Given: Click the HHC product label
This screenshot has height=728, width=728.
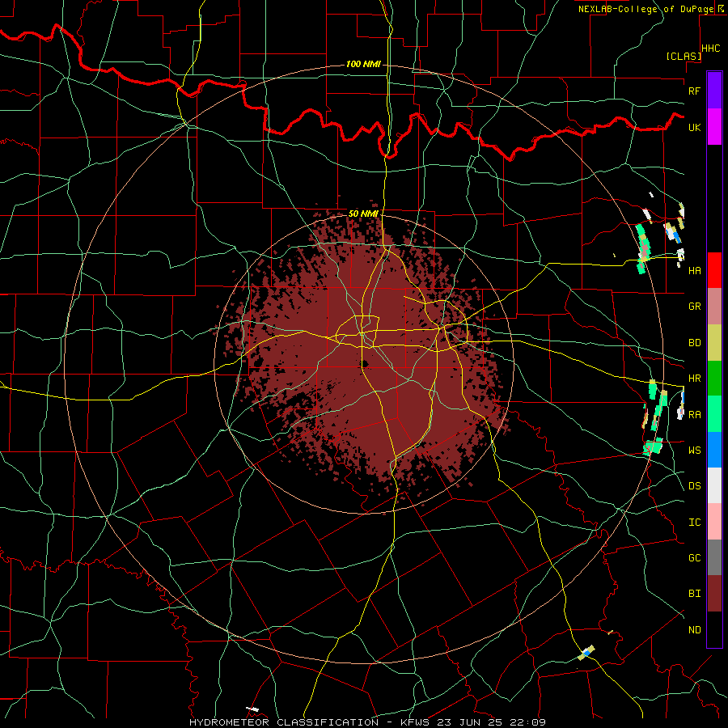Looking at the screenshot, I should coord(711,49).
